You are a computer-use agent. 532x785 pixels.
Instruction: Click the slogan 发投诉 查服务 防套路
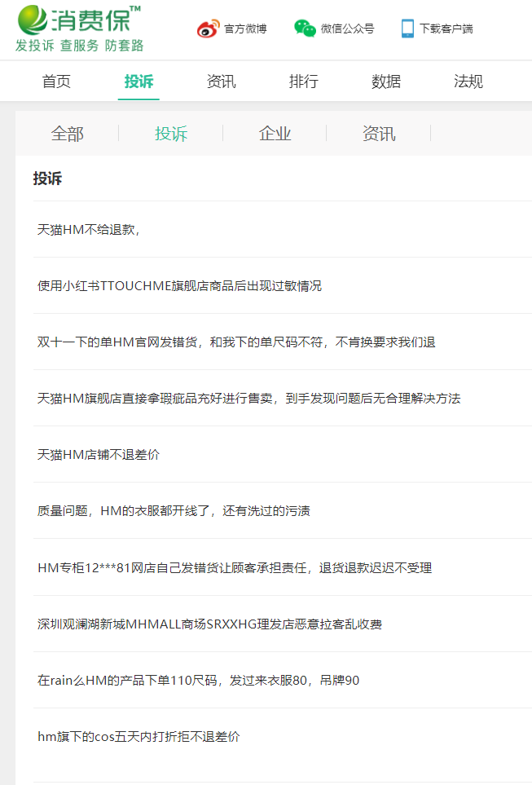(x=79, y=46)
